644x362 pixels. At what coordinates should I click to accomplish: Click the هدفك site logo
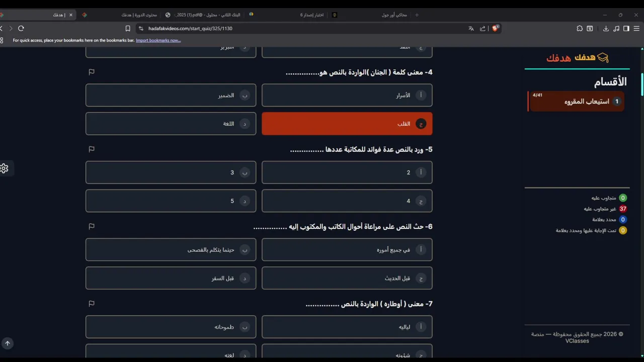tap(578, 58)
